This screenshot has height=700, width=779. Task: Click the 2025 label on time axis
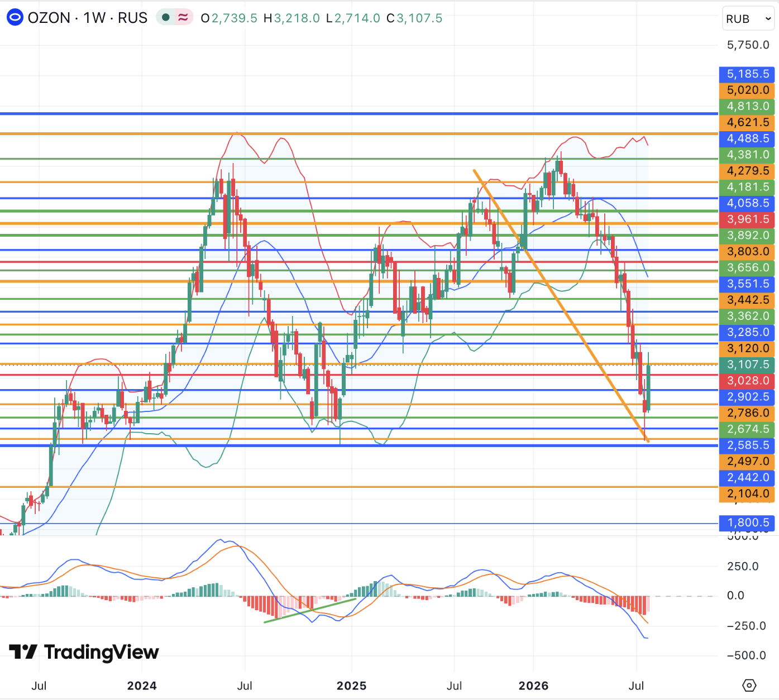pos(351,686)
